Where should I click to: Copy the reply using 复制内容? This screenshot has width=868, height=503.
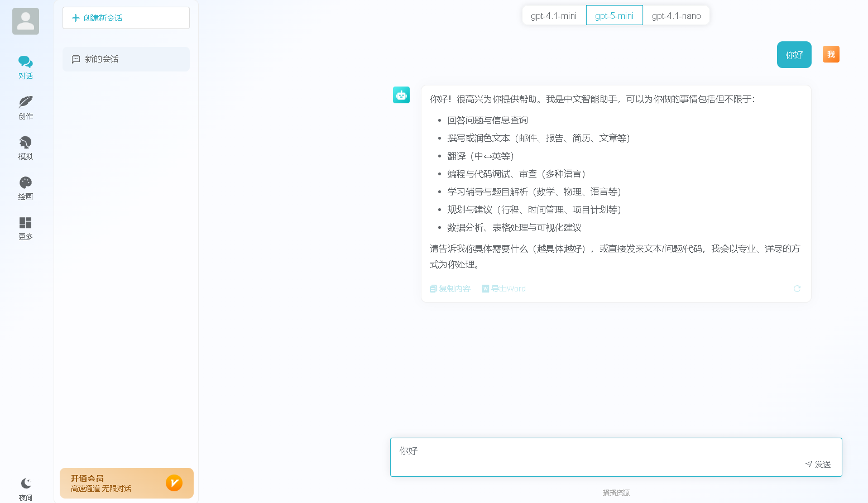click(x=450, y=289)
